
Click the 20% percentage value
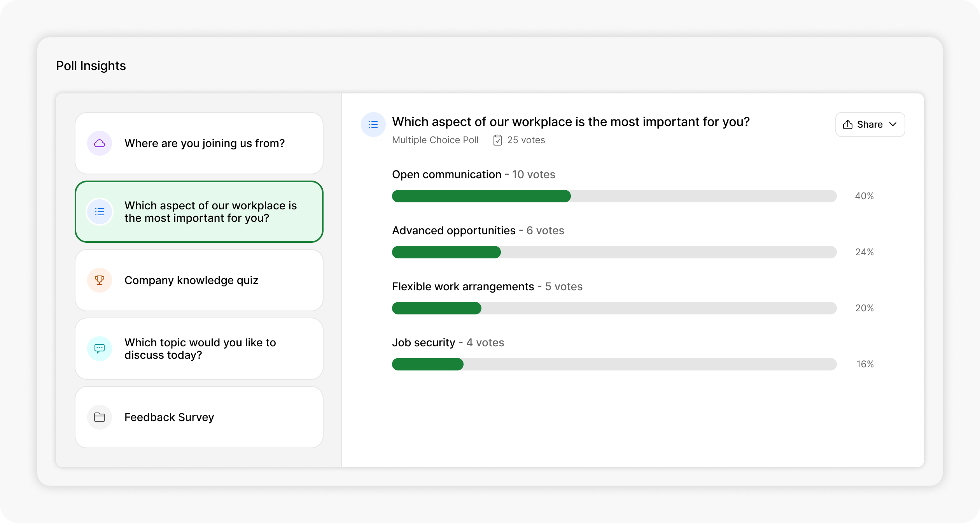(x=864, y=308)
